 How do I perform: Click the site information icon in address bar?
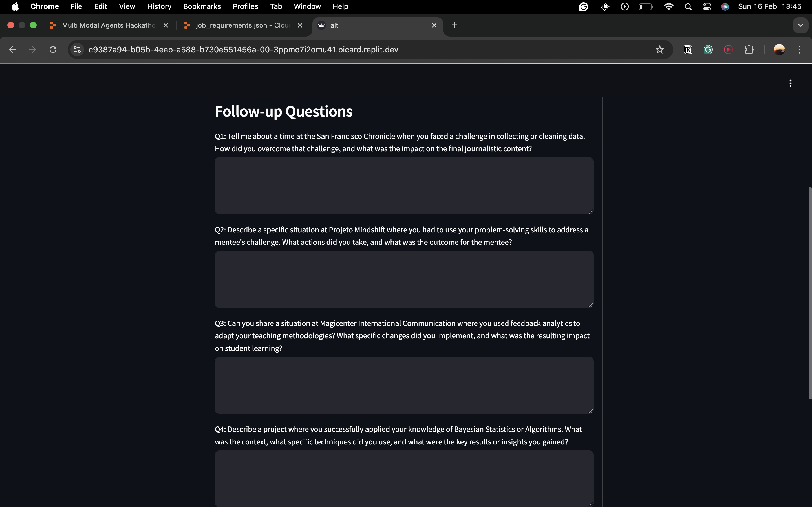[x=77, y=50]
